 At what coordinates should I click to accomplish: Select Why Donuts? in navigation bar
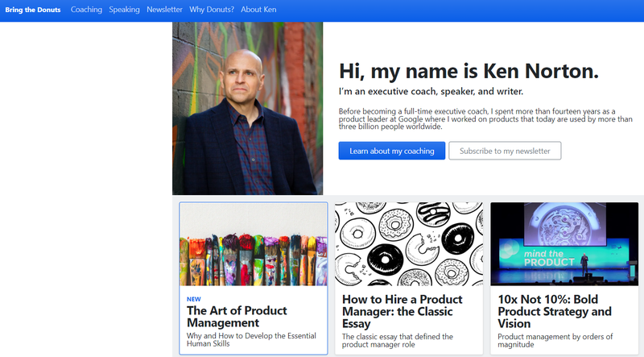pyautogui.click(x=212, y=10)
